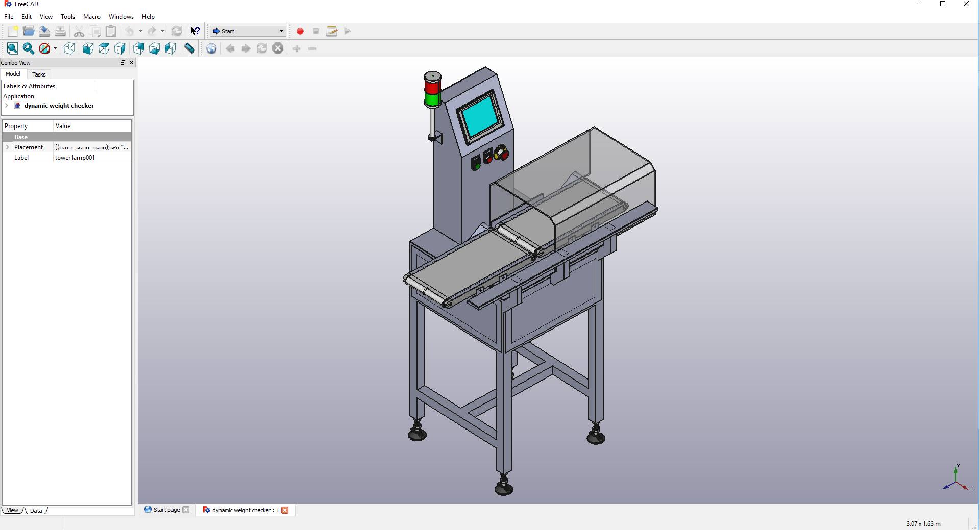Image resolution: width=980 pixels, height=530 pixels.
Task: Refresh the document with recompute icon
Action: 177,31
